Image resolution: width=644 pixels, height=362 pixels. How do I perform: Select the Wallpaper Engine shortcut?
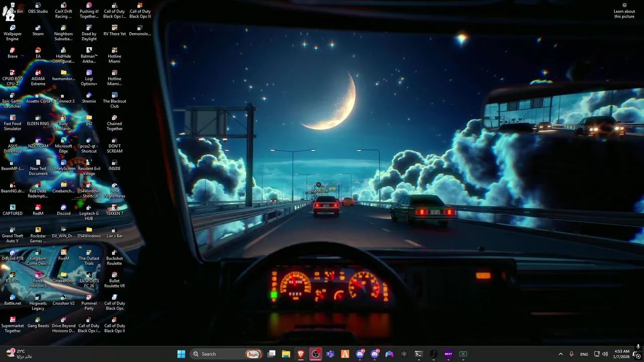point(13,33)
